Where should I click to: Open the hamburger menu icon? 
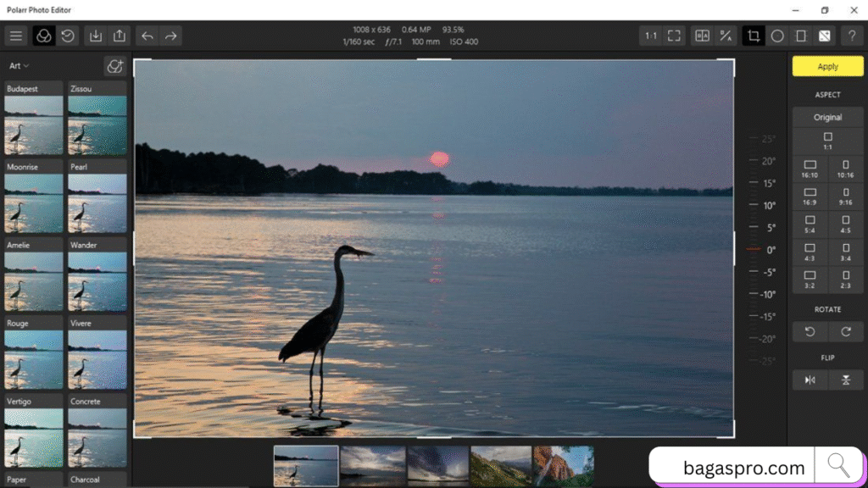[x=15, y=36]
